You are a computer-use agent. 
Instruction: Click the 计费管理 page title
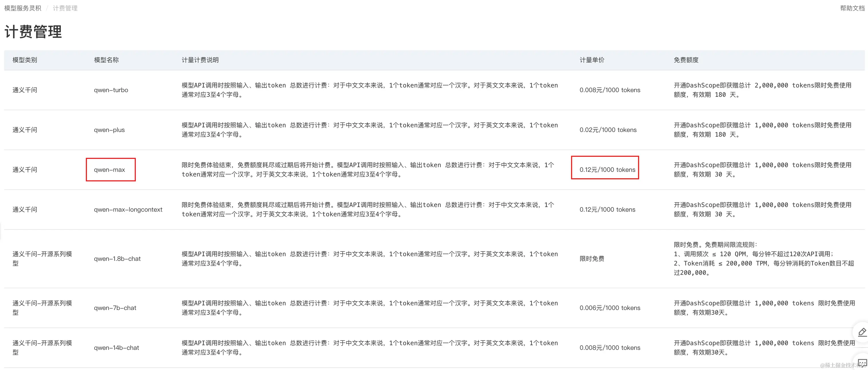coord(33,32)
